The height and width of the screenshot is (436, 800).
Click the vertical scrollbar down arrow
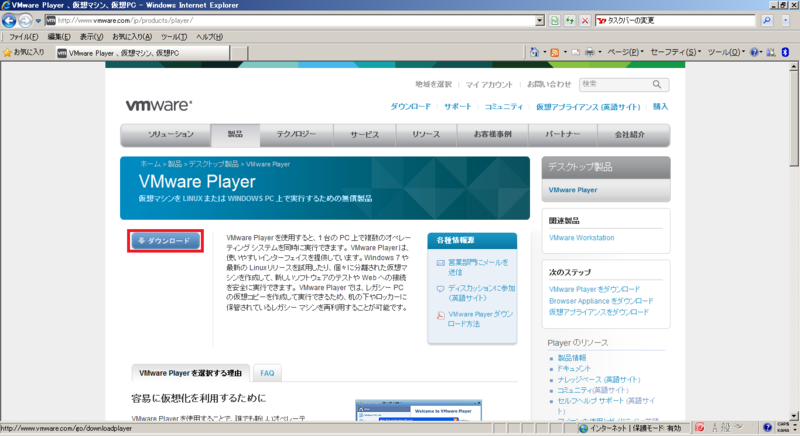pos(794,416)
